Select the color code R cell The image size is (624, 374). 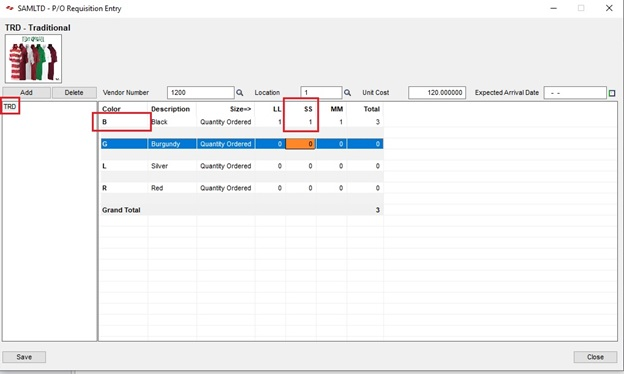click(x=124, y=188)
